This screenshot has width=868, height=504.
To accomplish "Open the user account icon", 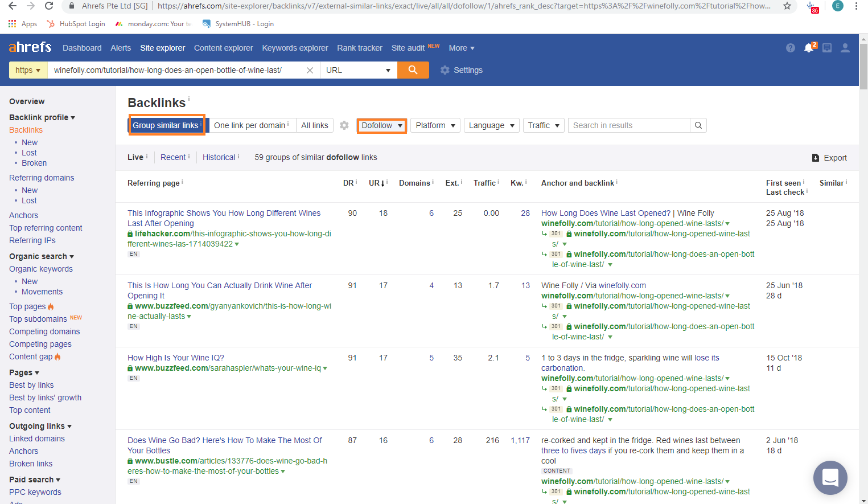I will click(x=845, y=48).
